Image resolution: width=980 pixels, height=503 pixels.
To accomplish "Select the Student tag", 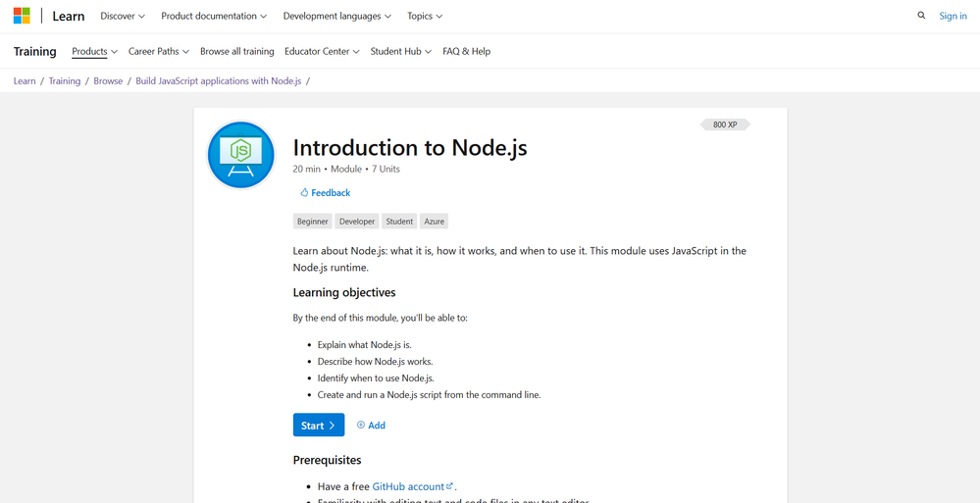I will pyautogui.click(x=399, y=222).
